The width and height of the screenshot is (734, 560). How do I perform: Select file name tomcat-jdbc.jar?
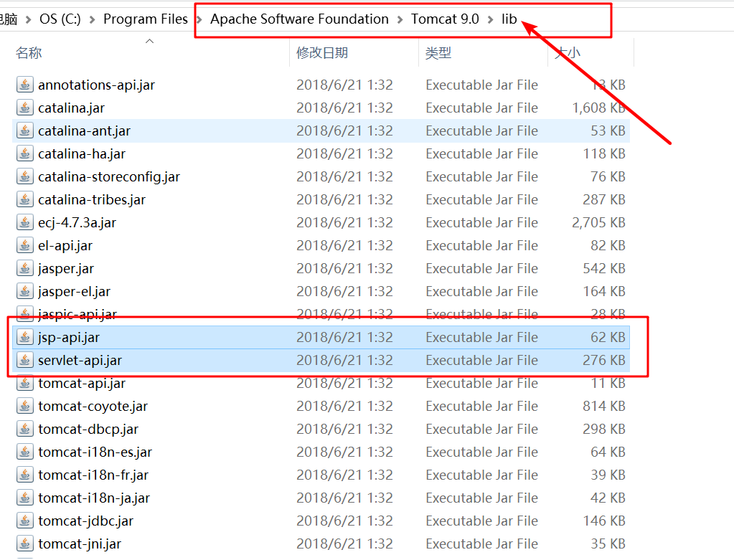point(85,521)
